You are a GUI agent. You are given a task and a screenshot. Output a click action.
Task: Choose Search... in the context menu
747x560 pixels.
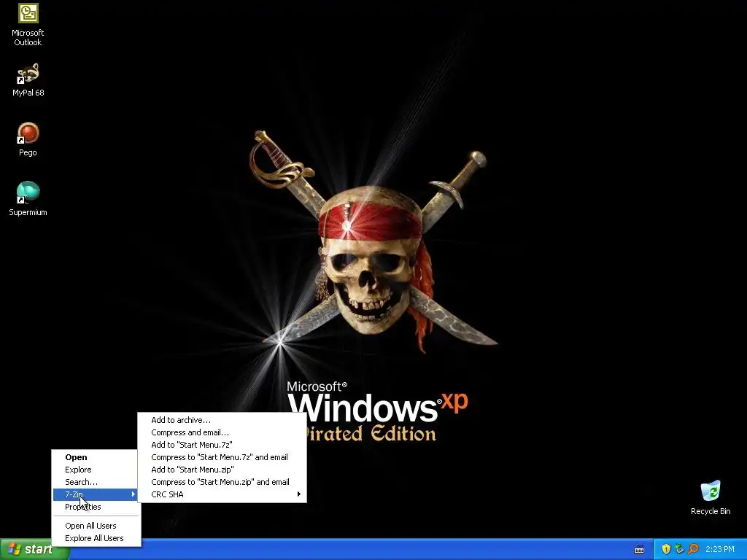click(96, 482)
